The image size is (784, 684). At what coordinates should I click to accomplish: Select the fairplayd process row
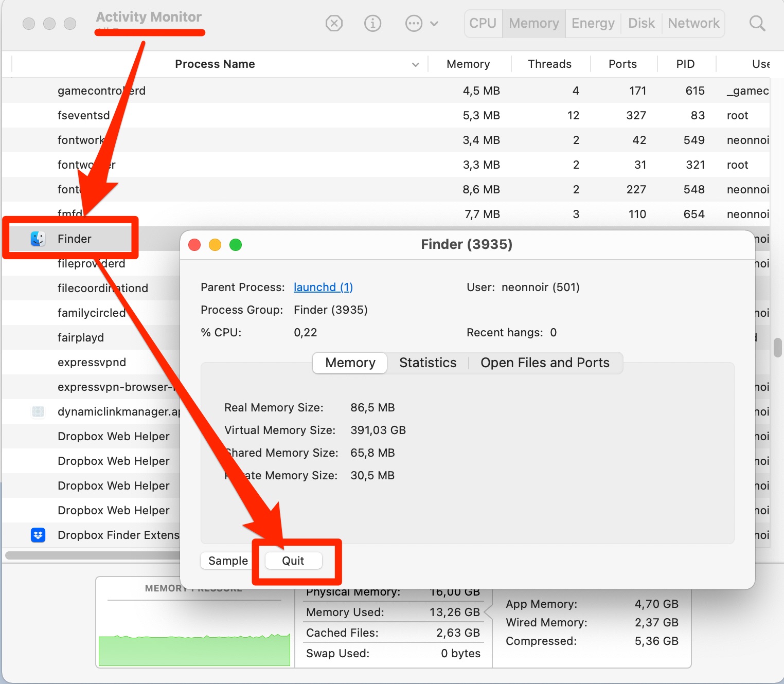point(92,337)
